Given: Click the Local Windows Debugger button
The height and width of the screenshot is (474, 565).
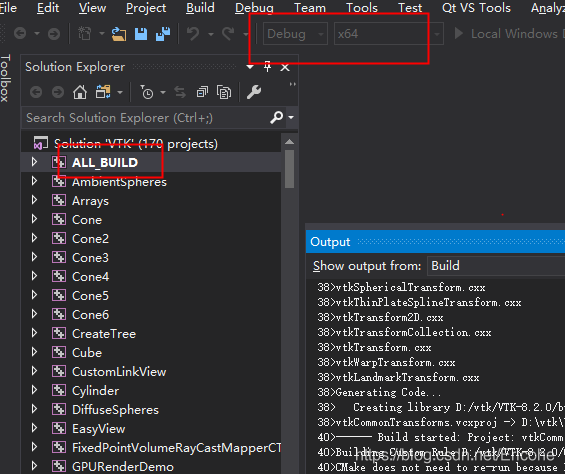Looking at the screenshot, I should 509,34.
